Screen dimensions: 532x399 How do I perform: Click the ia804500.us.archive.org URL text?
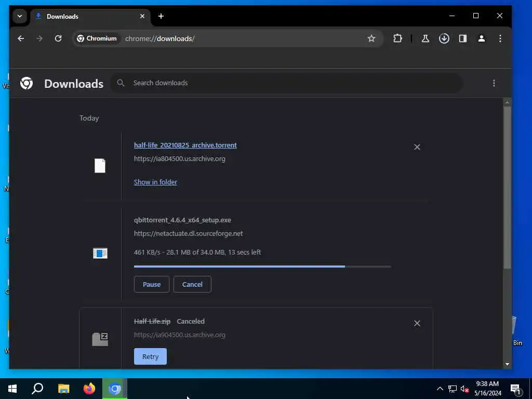pyautogui.click(x=179, y=158)
